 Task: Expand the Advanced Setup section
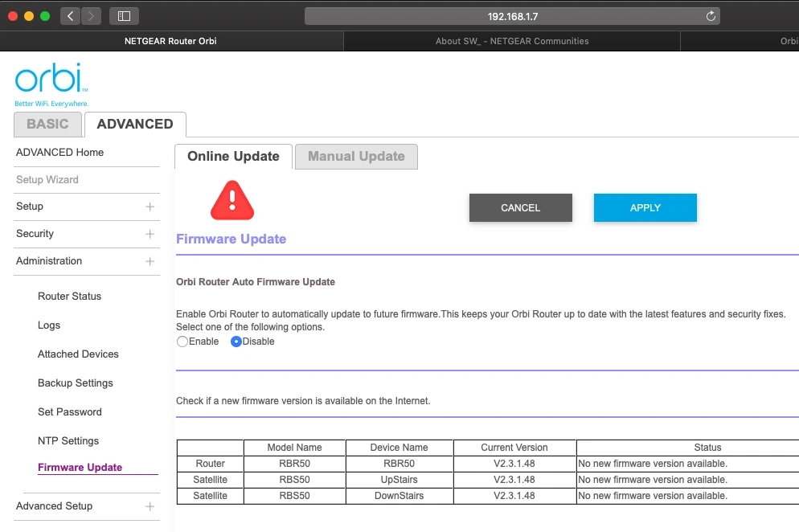click(x=150, y=506)
